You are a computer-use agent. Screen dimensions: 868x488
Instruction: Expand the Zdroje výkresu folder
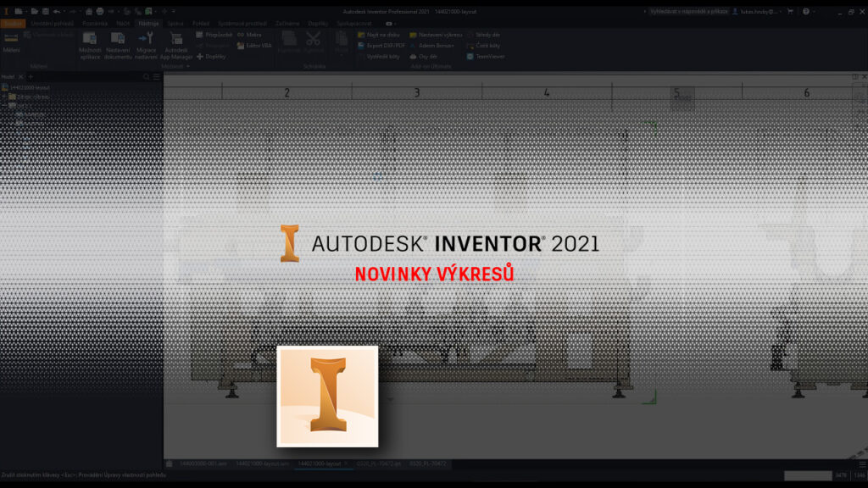(x=5, y=97)
